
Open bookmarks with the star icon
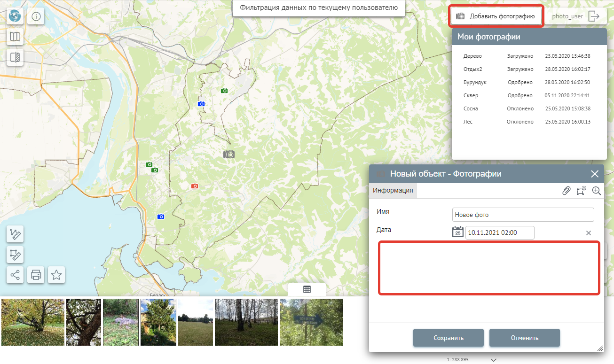coord(56,275)
